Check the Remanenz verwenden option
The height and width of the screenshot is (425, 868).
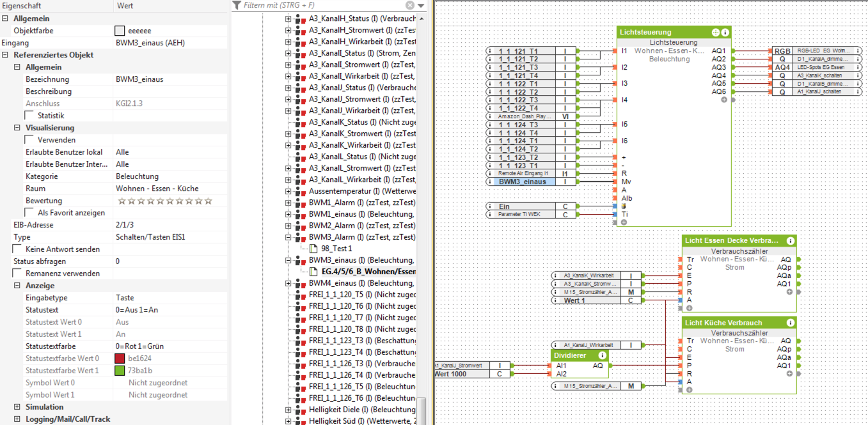click(x=17, y=274)
